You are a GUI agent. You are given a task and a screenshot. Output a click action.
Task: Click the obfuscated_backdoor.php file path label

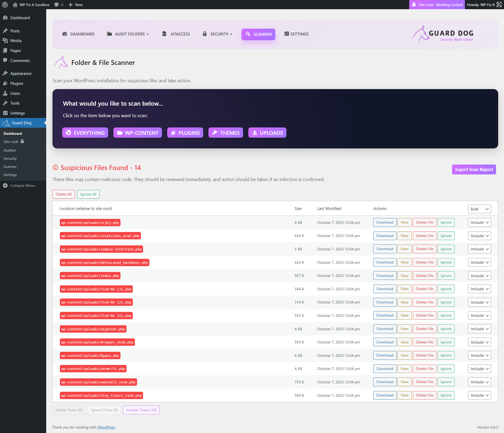click(x=104, y=263)
